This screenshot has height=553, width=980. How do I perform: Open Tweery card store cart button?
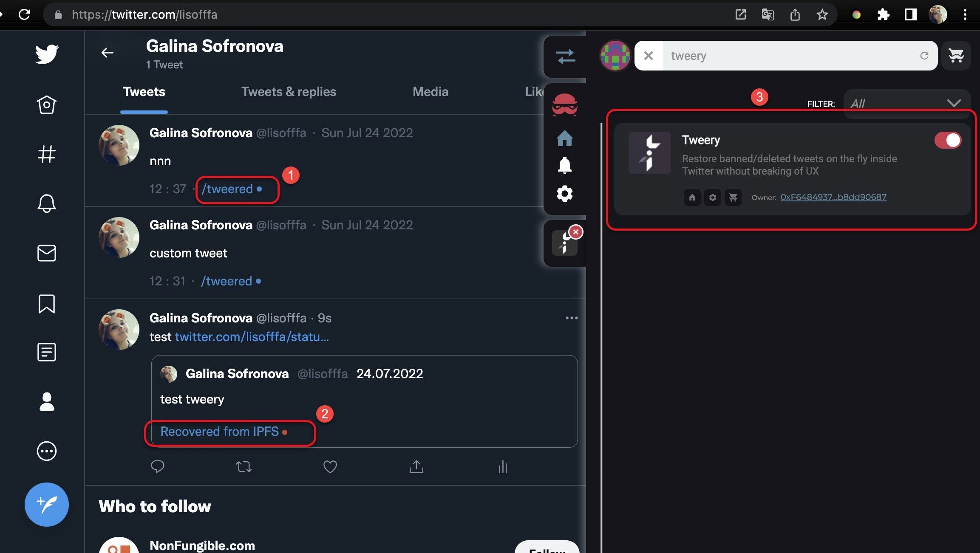(733, 197)
